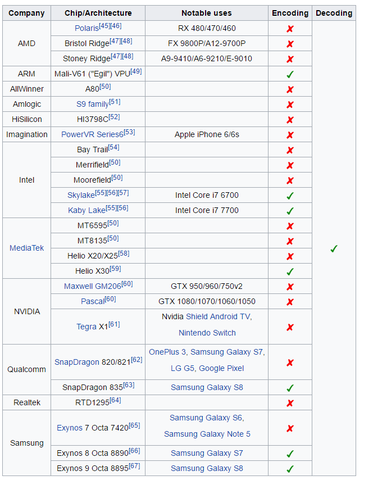Image resolution: width=373 pixels, height=480 pixels.
Task: Click citation [59] beside Helio X30
Action: pos(115,269)
